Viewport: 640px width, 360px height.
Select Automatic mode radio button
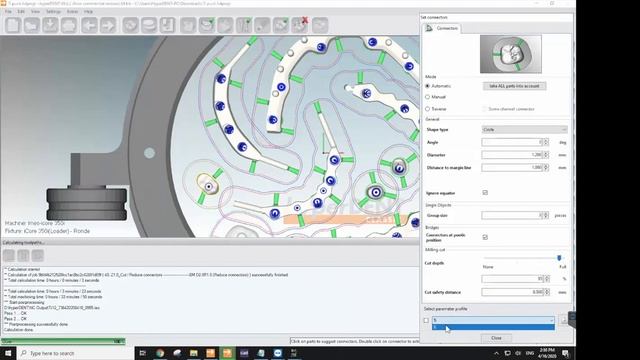coord(427,86)
